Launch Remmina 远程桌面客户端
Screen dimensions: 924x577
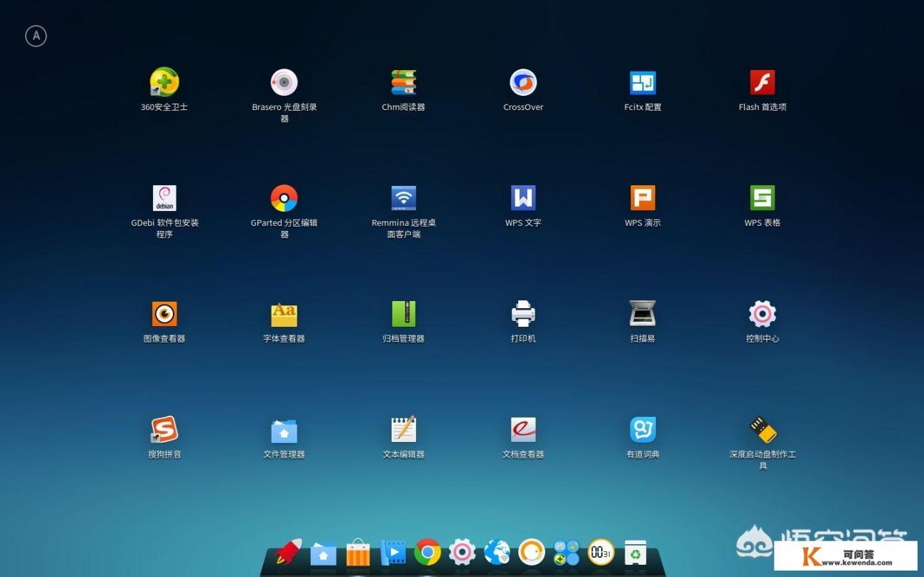point(404,198)
